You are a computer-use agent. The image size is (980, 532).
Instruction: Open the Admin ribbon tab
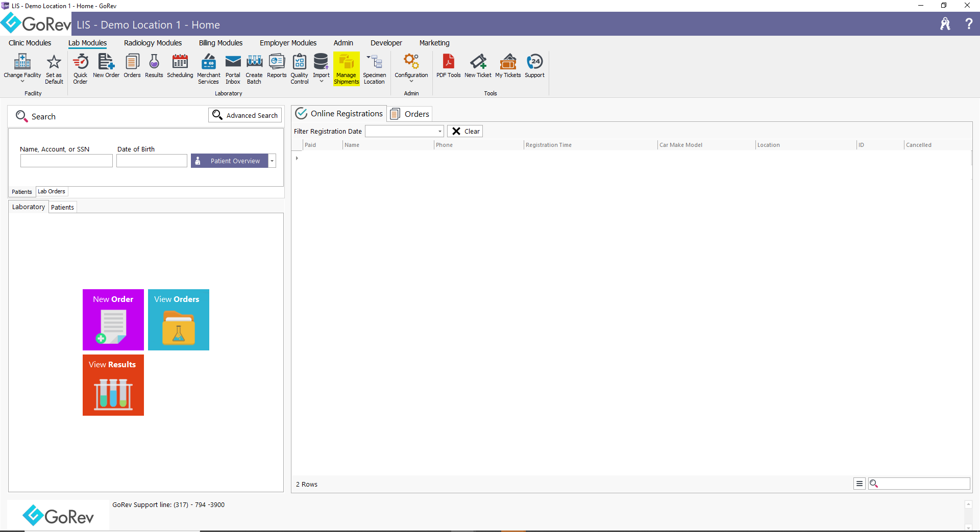pos(343,43)
